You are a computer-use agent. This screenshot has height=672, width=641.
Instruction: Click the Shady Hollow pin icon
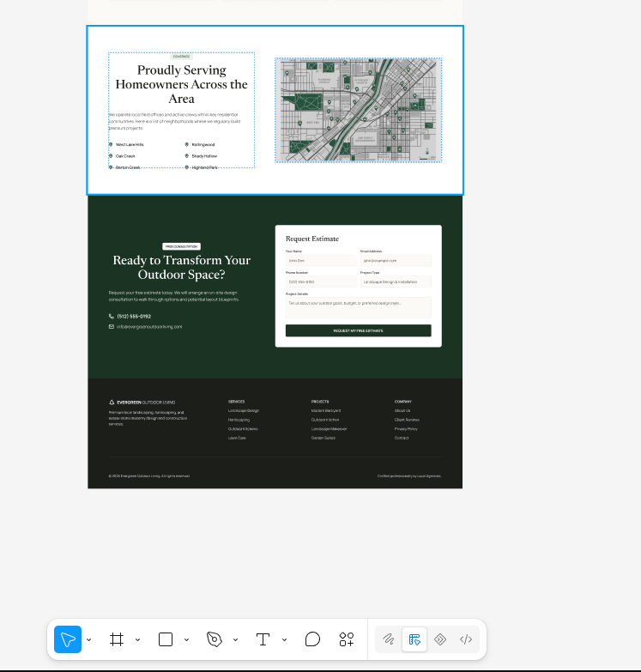187,156
